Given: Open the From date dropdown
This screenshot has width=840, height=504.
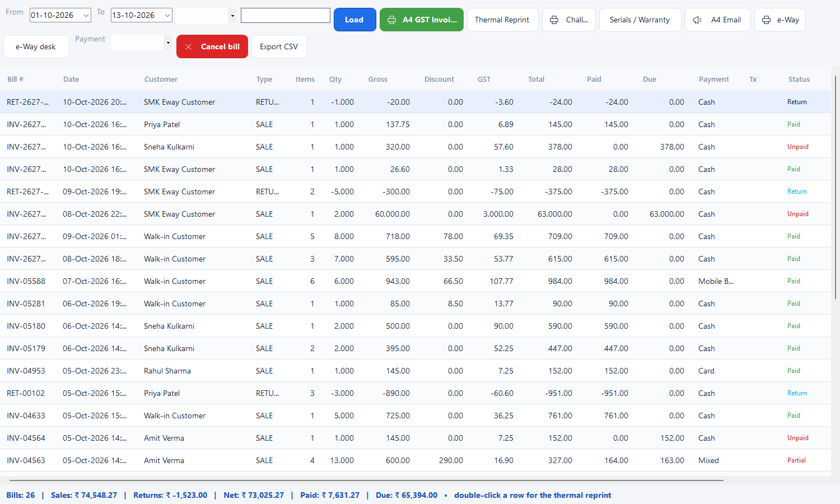Looking at the screenshot, I should click(86, 16).
